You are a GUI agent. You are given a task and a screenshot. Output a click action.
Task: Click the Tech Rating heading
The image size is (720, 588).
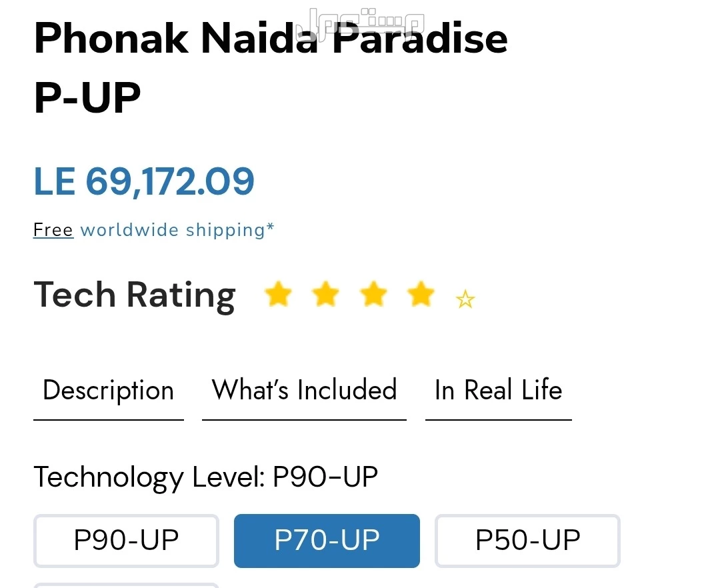coord(135,295)
